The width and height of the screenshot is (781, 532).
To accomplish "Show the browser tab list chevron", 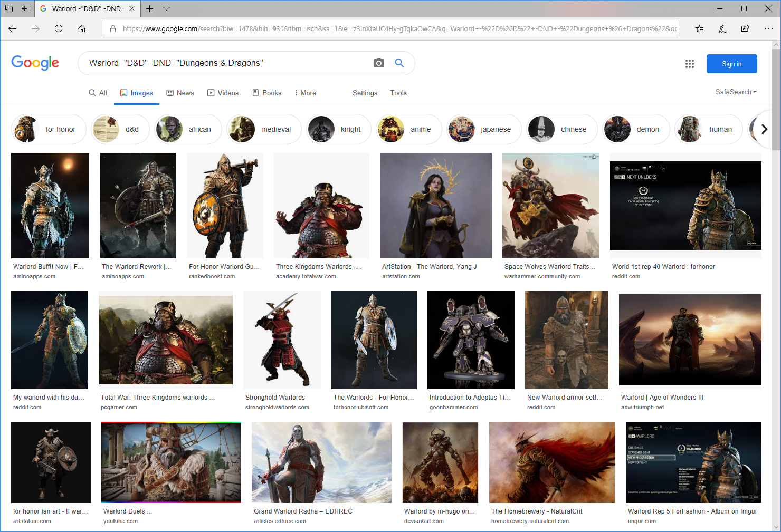I will [167, 8].
